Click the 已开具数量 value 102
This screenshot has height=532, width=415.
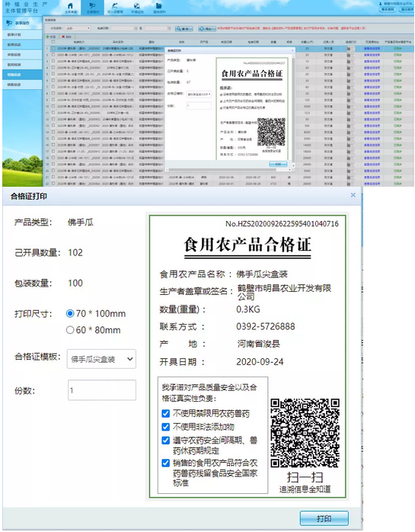(x=75, y=252)
